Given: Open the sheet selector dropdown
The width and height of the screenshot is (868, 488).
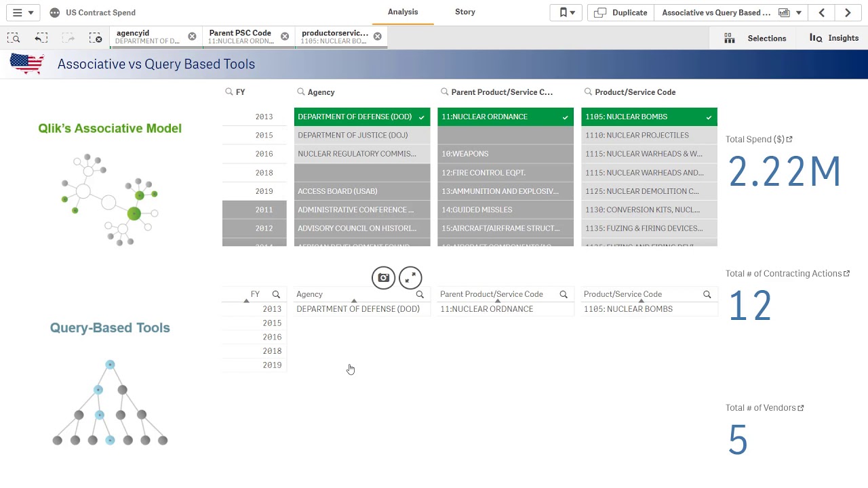Looking at the screenshot, I should point(732,12).
